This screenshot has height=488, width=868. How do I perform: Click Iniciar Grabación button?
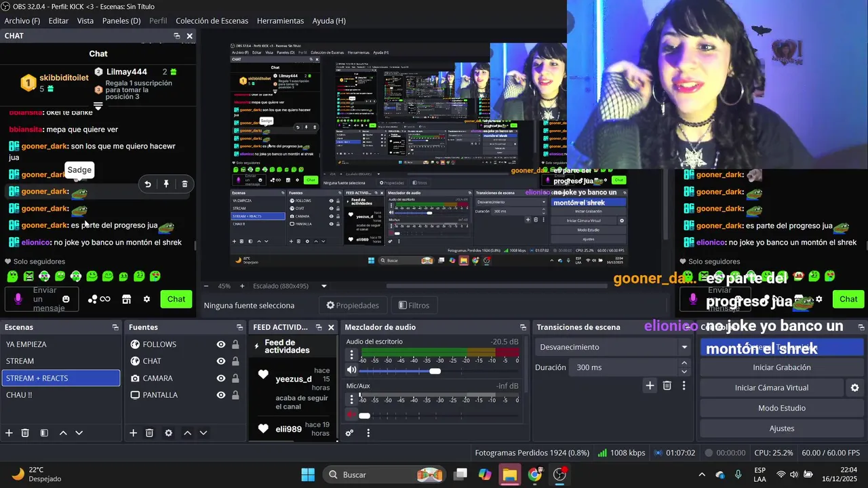point(782,367)
